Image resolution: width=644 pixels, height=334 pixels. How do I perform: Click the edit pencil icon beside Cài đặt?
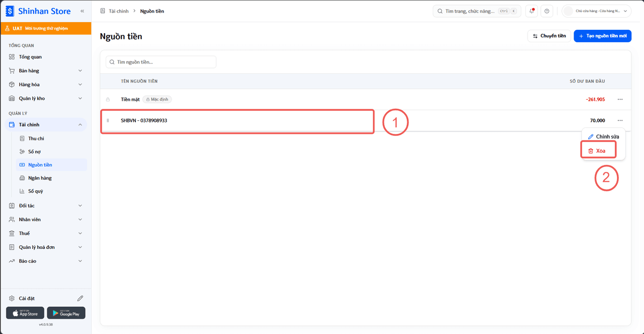click(x=80, y=298)
